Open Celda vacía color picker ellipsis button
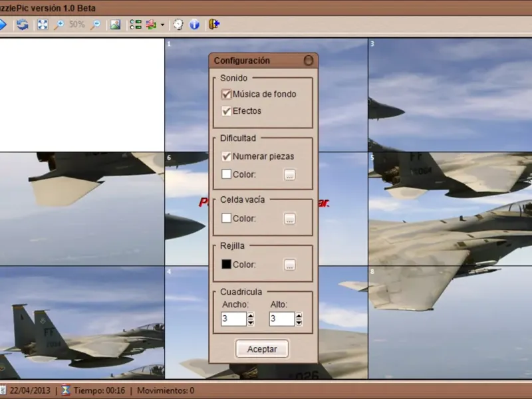 pyautogui.click(x=289, y=219)
